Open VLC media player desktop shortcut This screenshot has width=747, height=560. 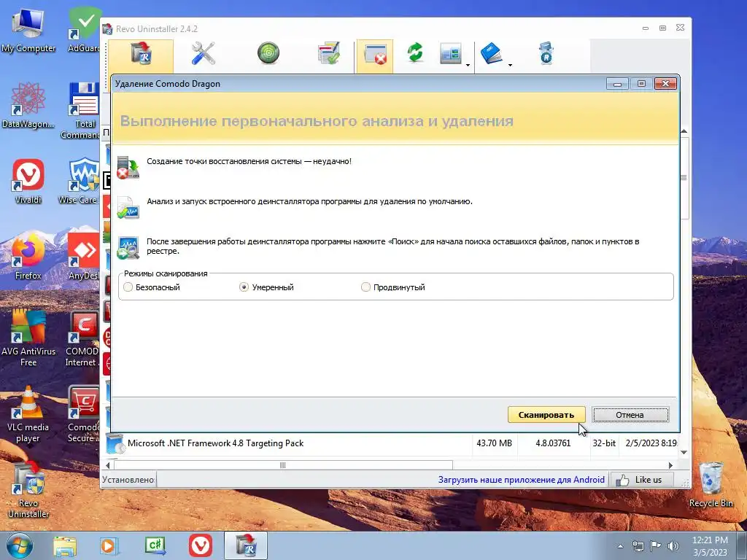pos(28,413)
